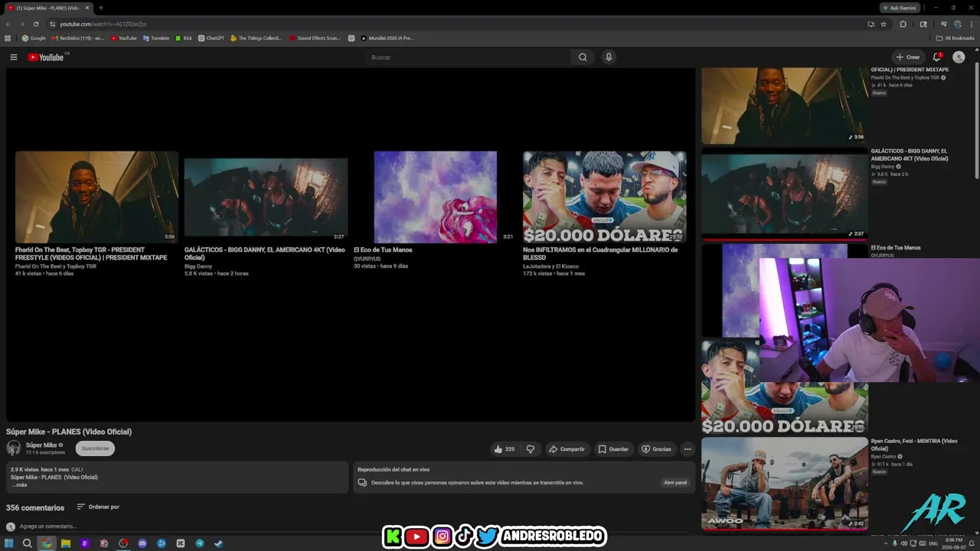The width and height of the screenshot is (980, 551).
Task: Open Nos INFILTRAMOS end-screen title
Action: pyautogui.click(x=600, y=253)
